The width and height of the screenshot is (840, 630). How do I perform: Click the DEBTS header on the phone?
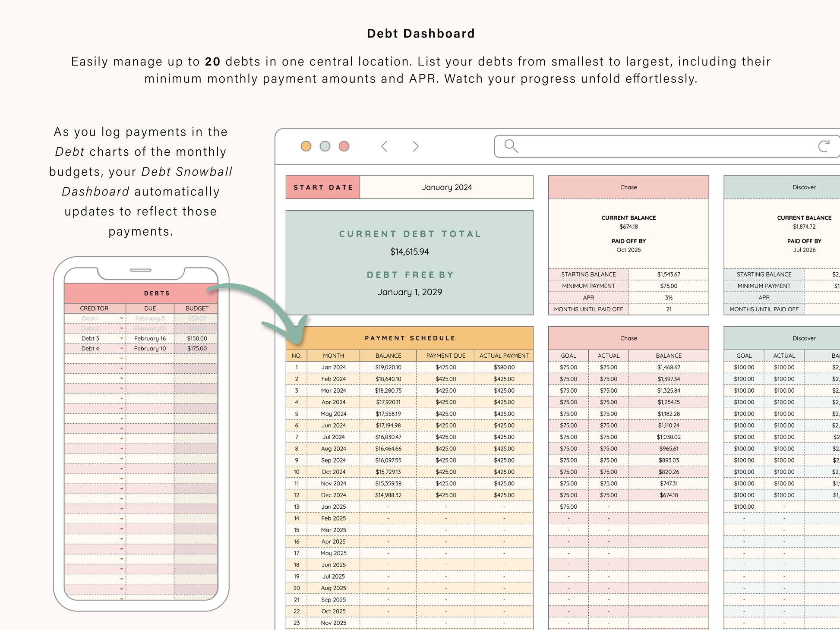click(141, 293)
